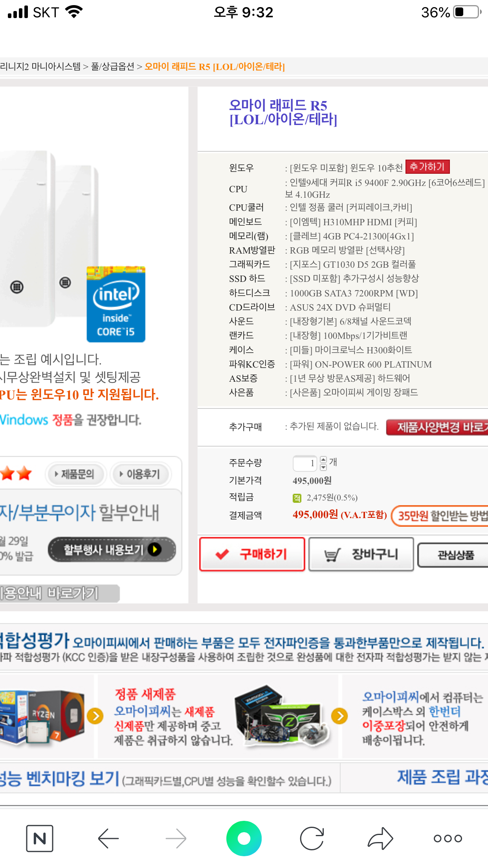
Task: Go back with the left arrow icon
Action: coord(108,839)
